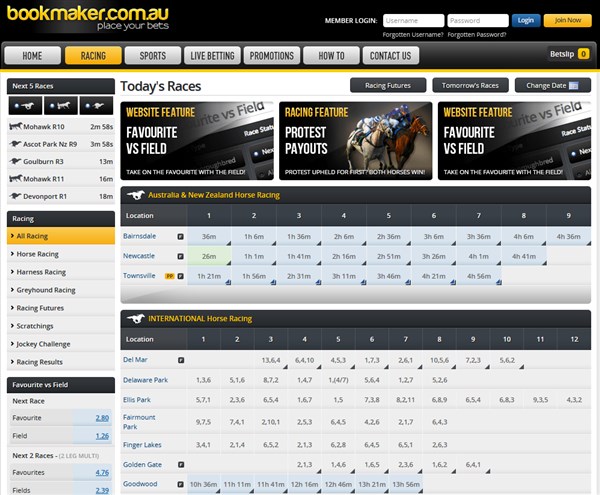The width and height of the screenshot is (600, 495).
Task: Click the Forgotten Username? link
Action: 413,35
